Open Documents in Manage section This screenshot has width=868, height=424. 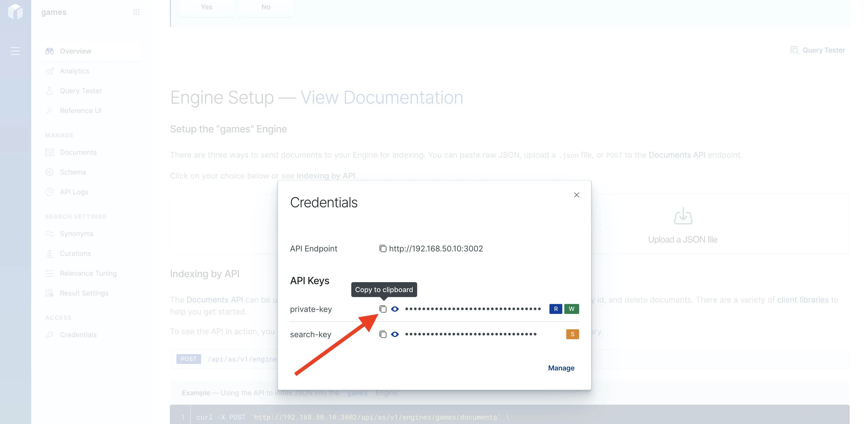click(78, 152)
